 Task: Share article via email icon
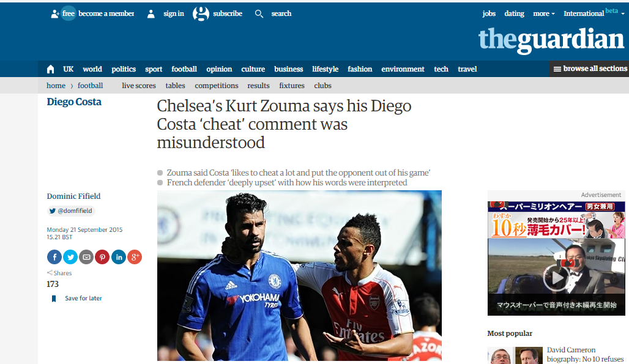(86, 257)
